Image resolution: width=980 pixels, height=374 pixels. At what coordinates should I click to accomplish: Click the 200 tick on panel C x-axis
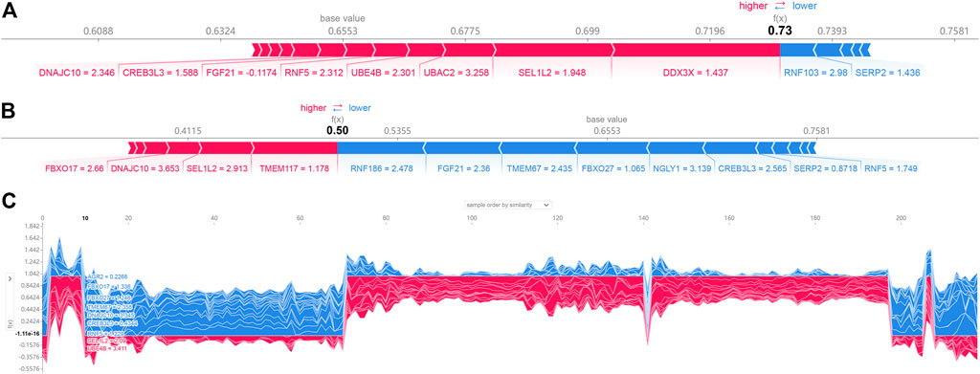click(901, 217)
